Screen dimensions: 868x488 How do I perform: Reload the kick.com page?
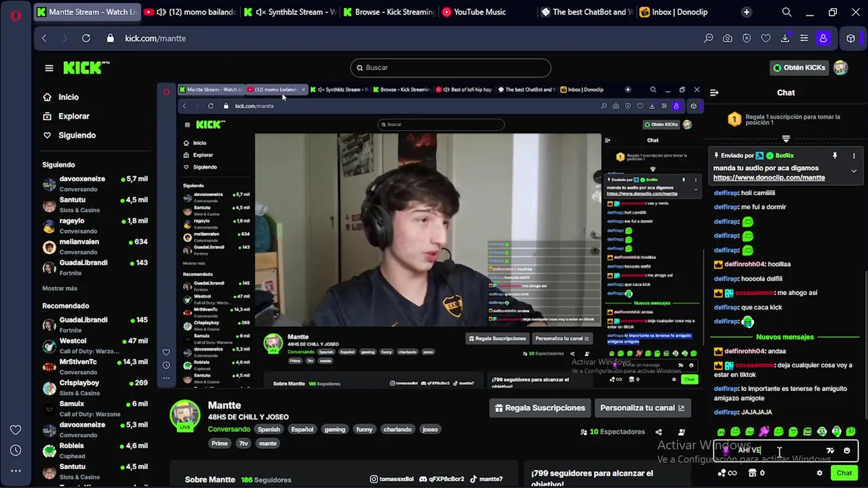point(86,39)
